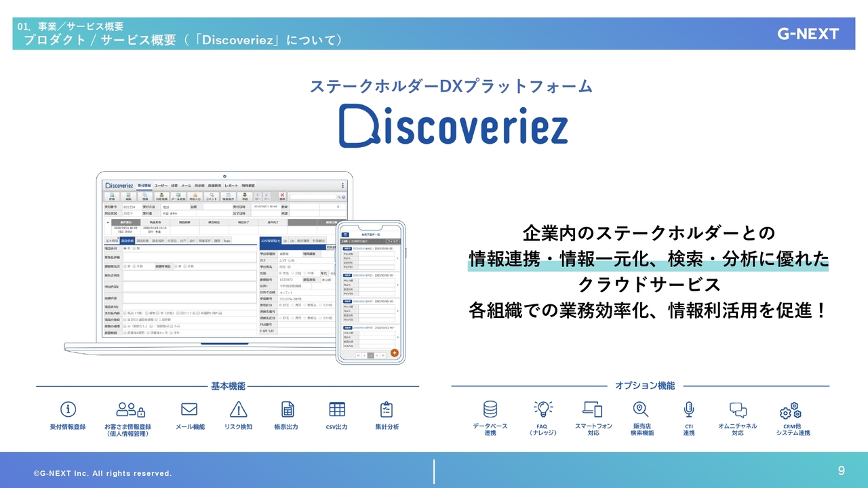
Task: Click the page number 9
Action: (x=841, y=470)
